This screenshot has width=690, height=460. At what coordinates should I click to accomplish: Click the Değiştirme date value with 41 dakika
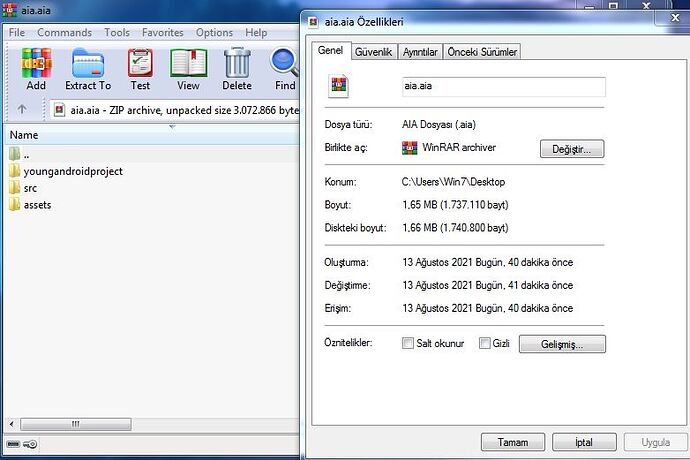click(x=488, y=285)
